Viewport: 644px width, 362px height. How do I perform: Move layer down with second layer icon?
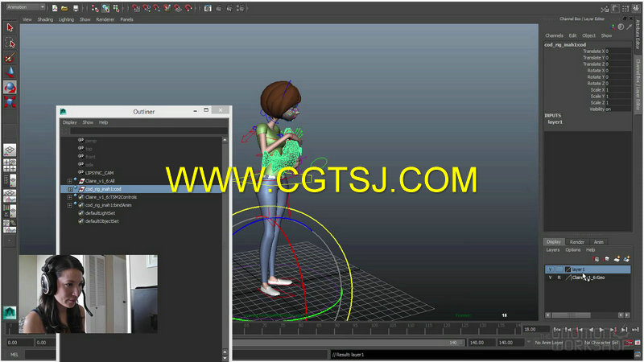coord(607,259)
